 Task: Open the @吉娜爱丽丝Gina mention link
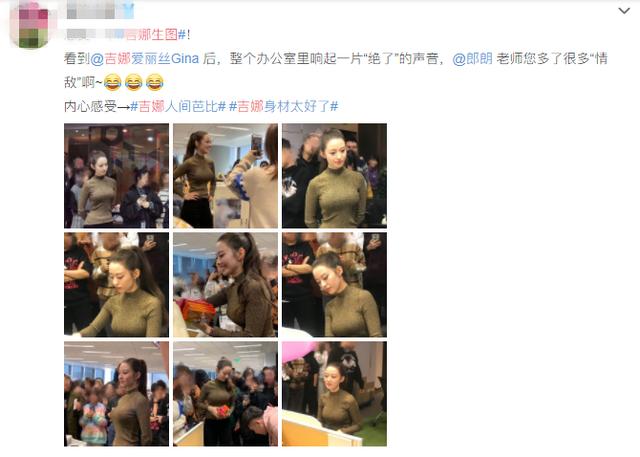pyautogui.click(x=144, y=59)
